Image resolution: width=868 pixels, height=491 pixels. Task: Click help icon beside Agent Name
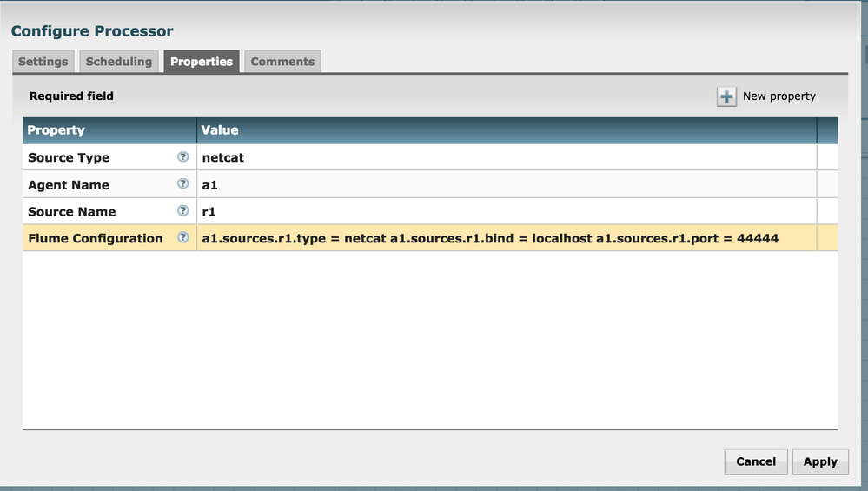[x=182, y=184]
